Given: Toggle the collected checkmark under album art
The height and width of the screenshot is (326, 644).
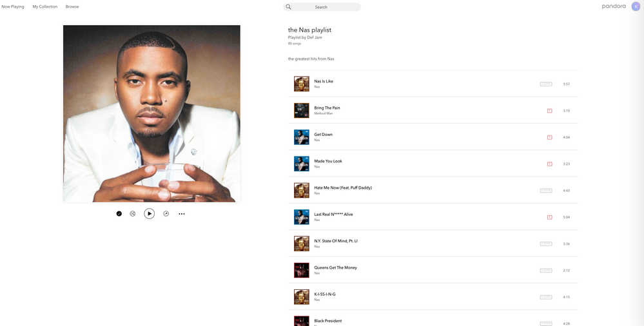Looking at the screenshot, I should pos(119,213).
